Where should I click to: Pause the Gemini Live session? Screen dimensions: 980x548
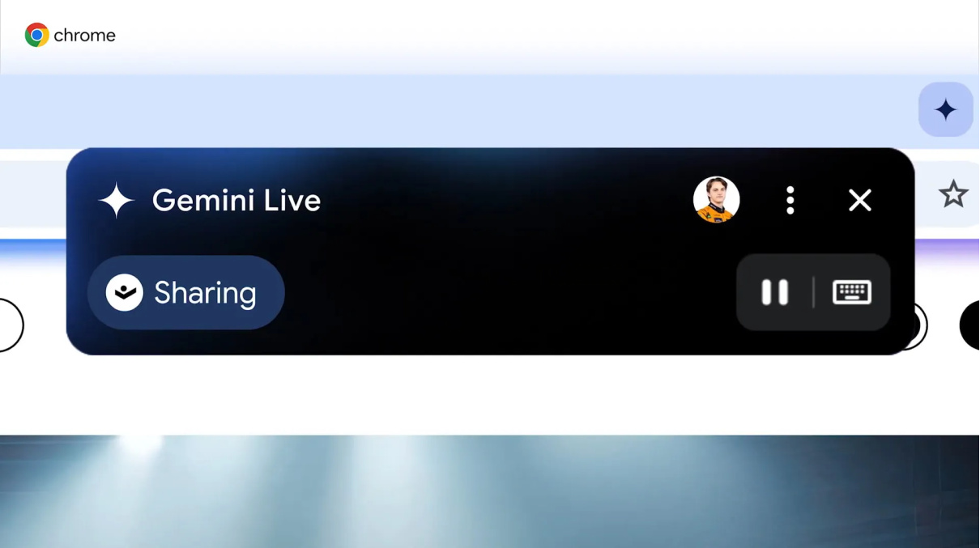[x=775, y=292]
